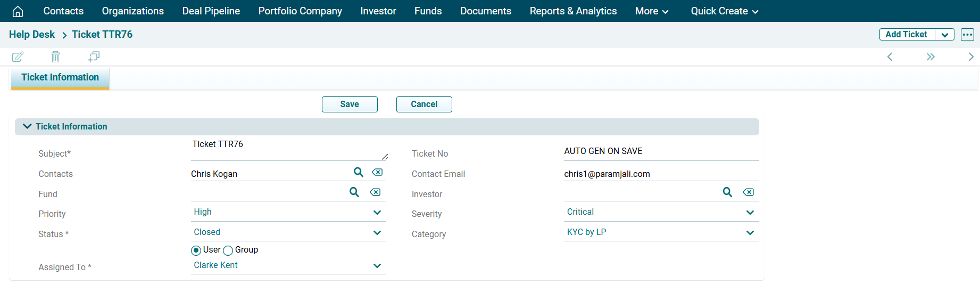Clear the Chris Kogan contact field
This screenshot has width=980, height=284.
pos(377,172)
